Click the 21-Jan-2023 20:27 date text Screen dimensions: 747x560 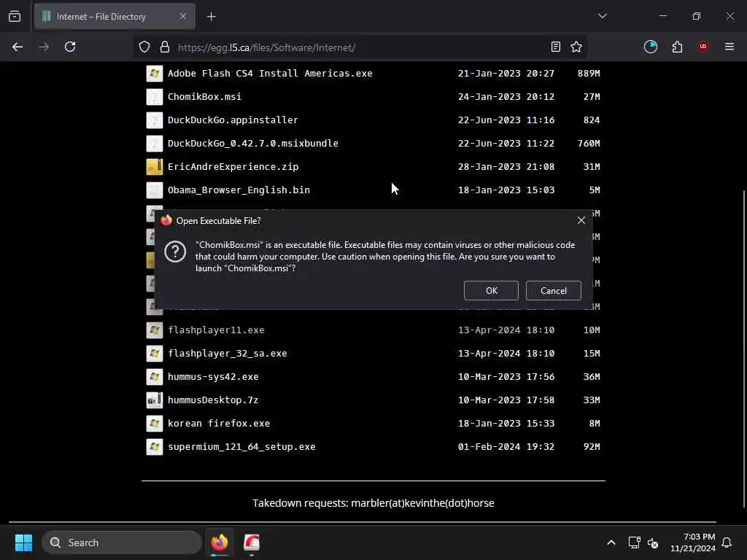click(506, 74)
